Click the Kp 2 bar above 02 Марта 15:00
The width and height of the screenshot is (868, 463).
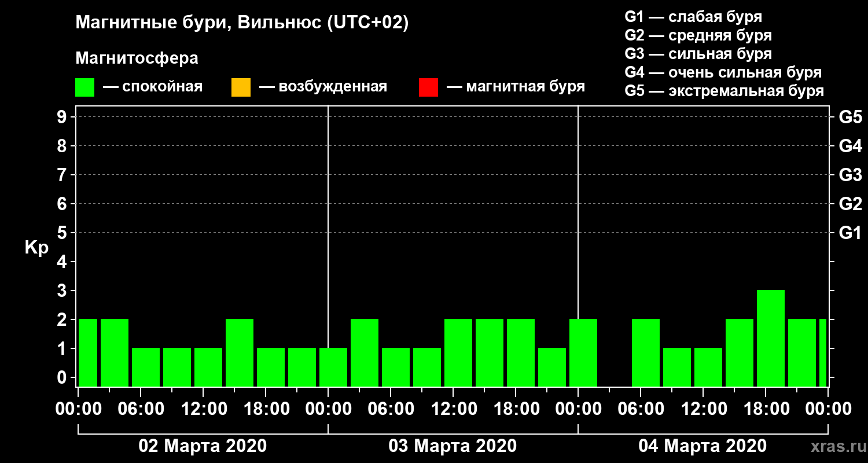click(x=240, y=352)
